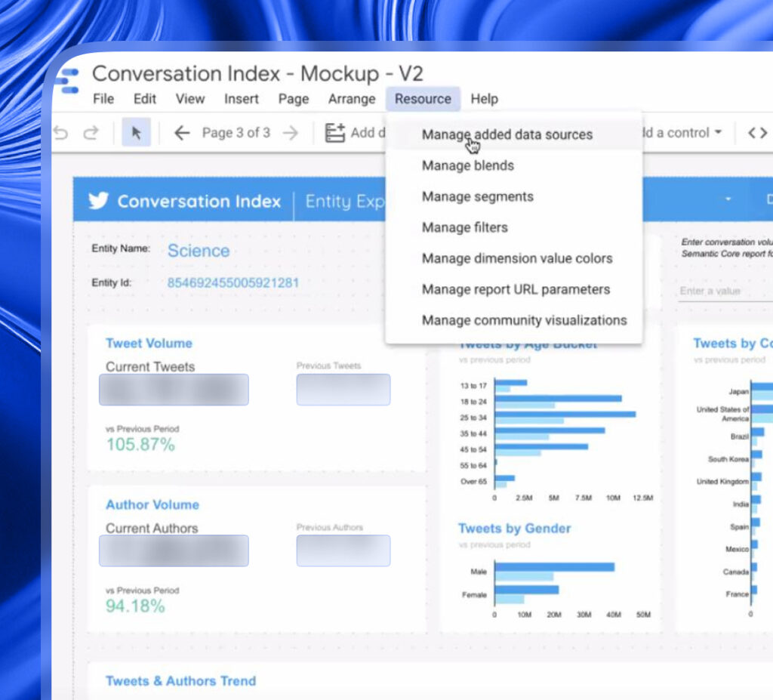
Task: Undo the last action
Action: pyautogui.click(x=60, y=133)
